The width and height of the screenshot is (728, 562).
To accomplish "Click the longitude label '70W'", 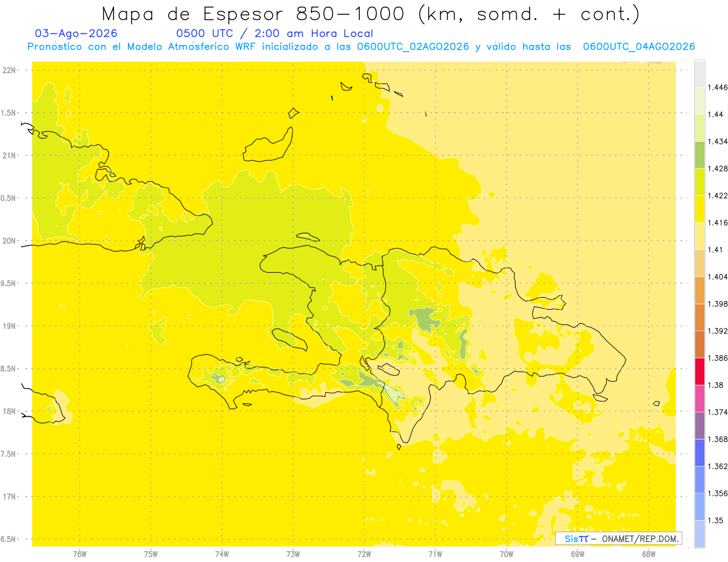I will 506,554.
